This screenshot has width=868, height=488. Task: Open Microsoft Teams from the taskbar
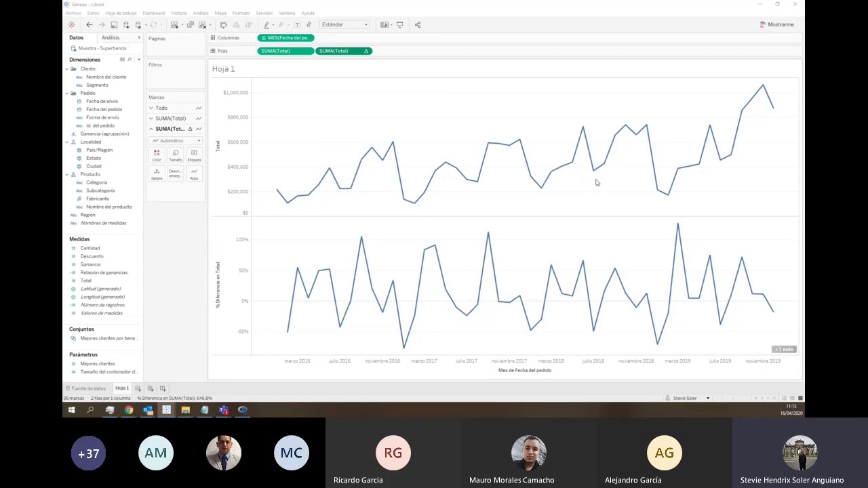coord(224,410)
